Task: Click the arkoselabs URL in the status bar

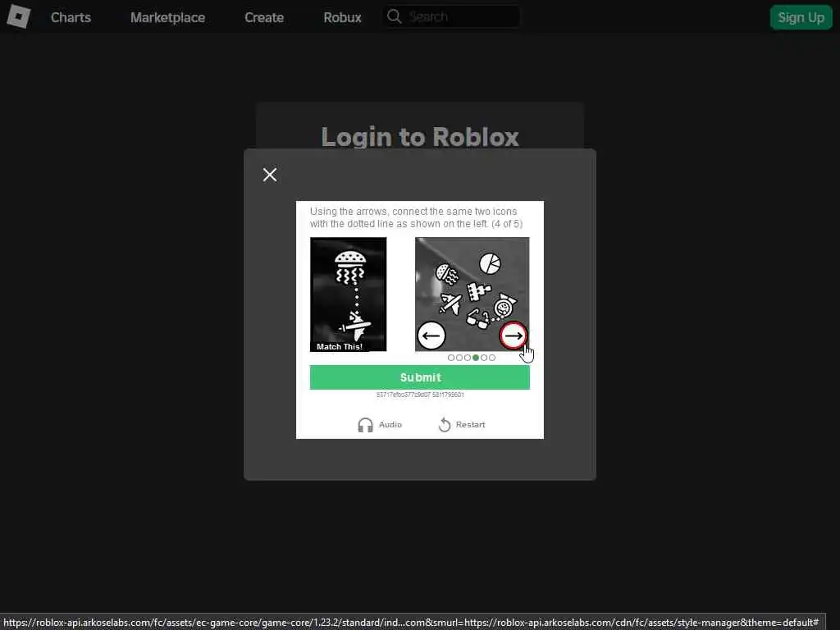Action: (411, 623)
